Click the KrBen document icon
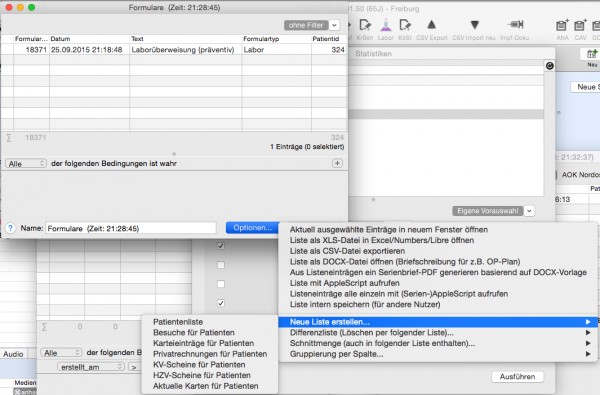The image size is (600, 395). point(365,25)
